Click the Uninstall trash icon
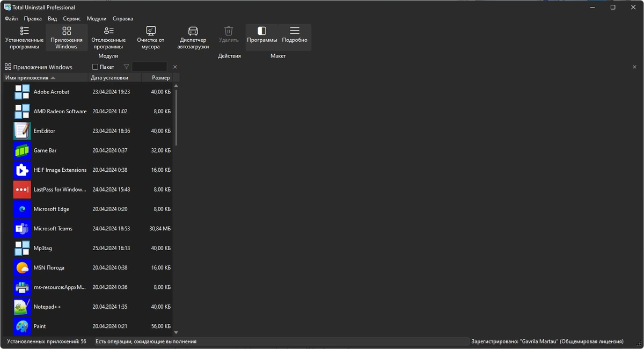This screenshot has width=644, height=349. (229, 31)
